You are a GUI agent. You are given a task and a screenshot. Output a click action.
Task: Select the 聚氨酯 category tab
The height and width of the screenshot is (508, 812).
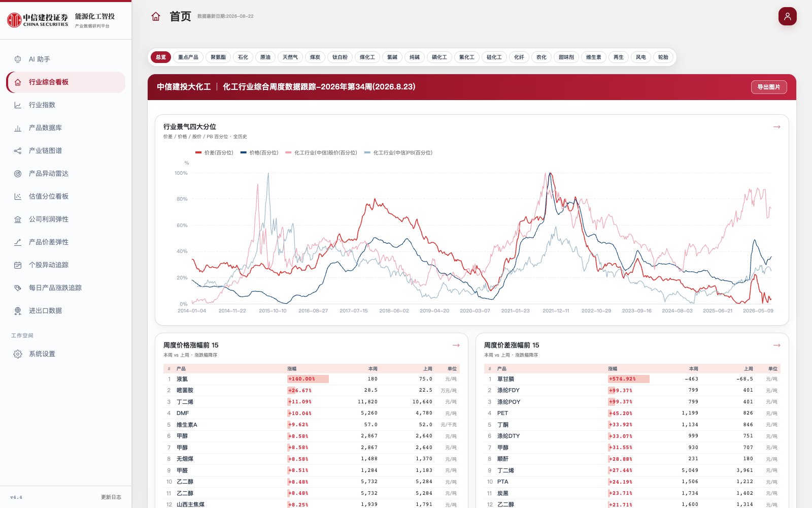[x=218, y=57]
